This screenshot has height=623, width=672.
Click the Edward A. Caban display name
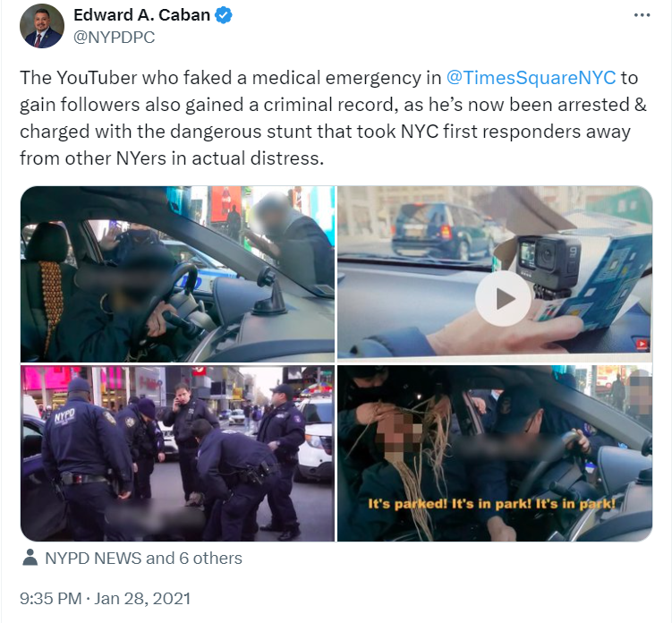pos(141,15)
